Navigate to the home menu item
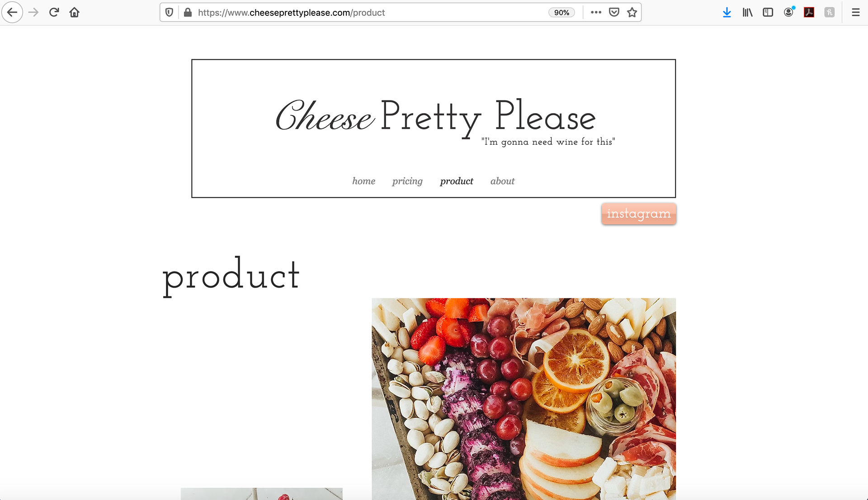Image resolution: width=868 pixels, height=500 pixels. 363,181
